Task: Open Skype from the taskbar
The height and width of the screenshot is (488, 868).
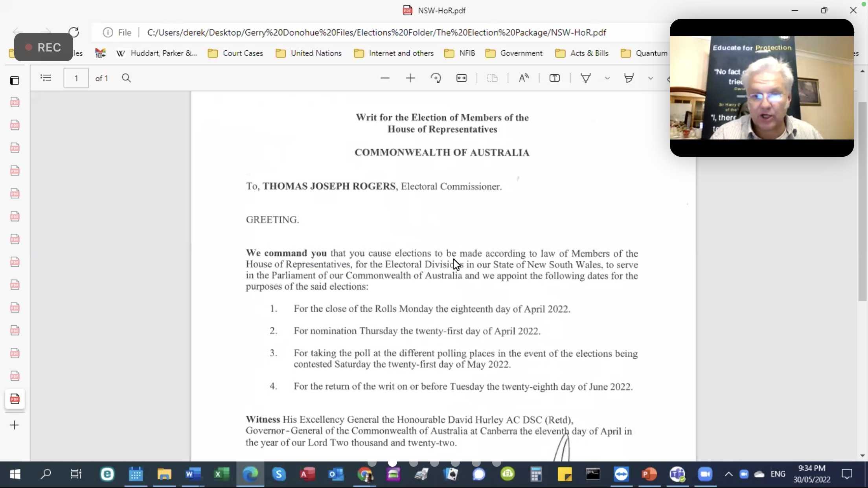Action: tap(279, 475)
